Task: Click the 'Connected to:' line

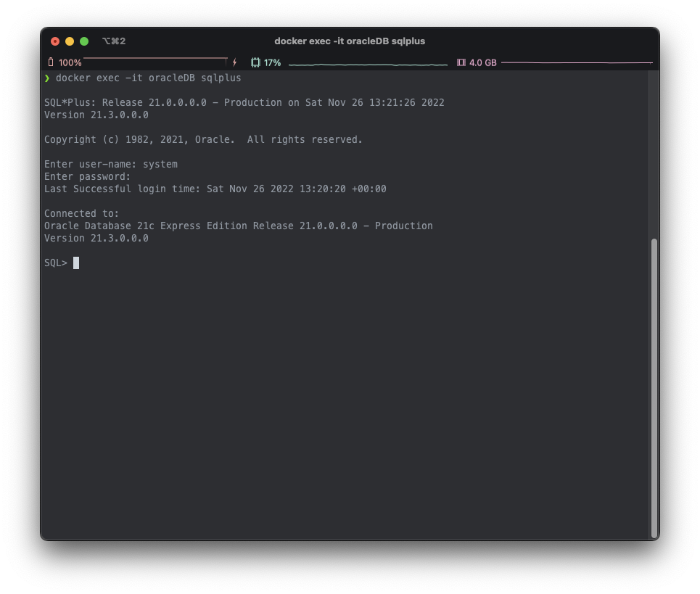Action: (82, 214)
